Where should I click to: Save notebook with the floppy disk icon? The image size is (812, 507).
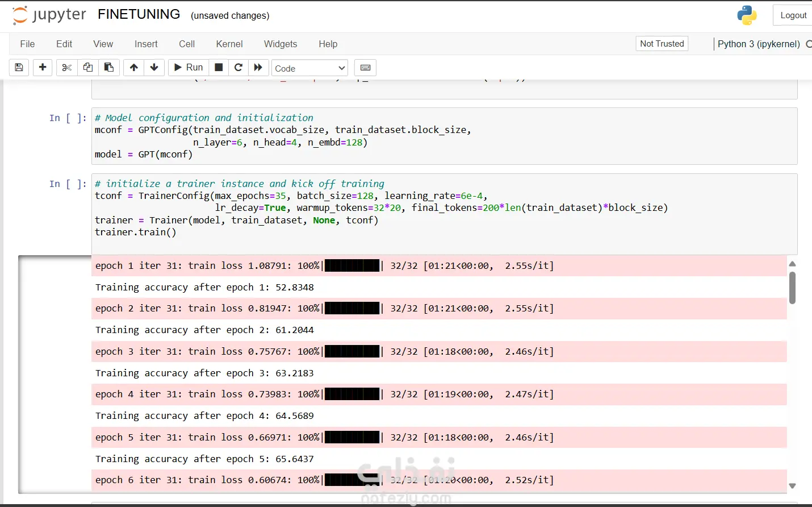click(19, 68)
